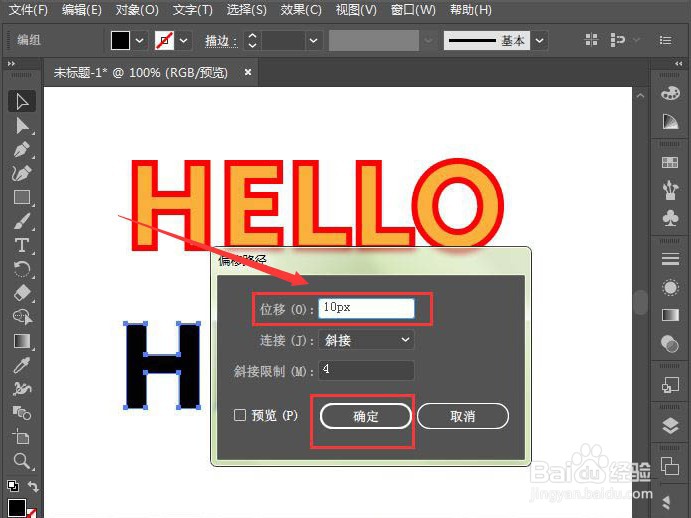Collapse the right panel dock

pos(679,64)
